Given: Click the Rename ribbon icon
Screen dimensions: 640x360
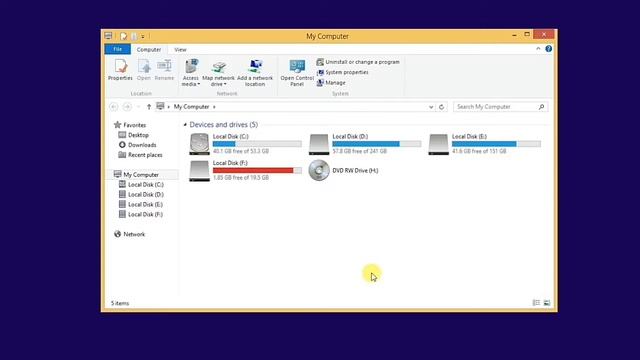Looking at the screenshot, I should (164, 69).
